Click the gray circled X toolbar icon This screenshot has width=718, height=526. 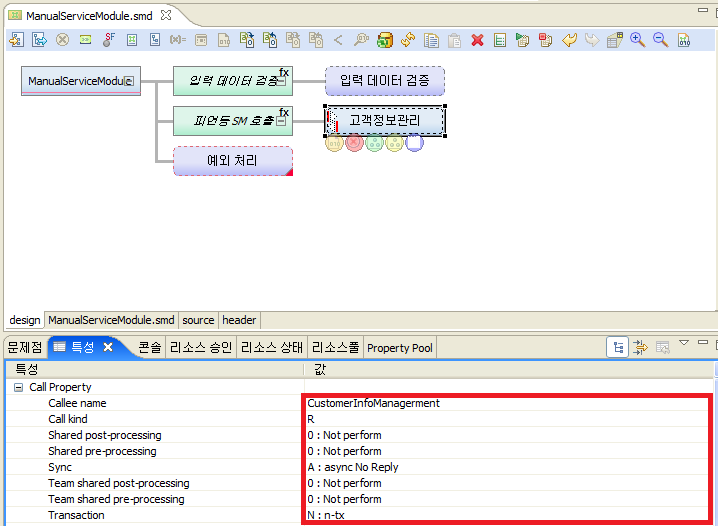coord(62,40)
